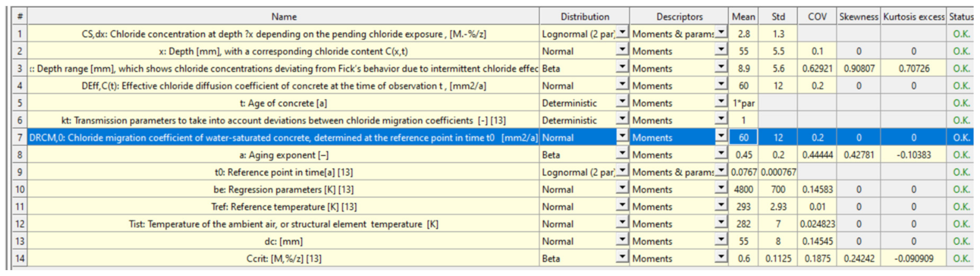
Task: Open Distribution dropdown for Aging exponent row
Action: 623,155
